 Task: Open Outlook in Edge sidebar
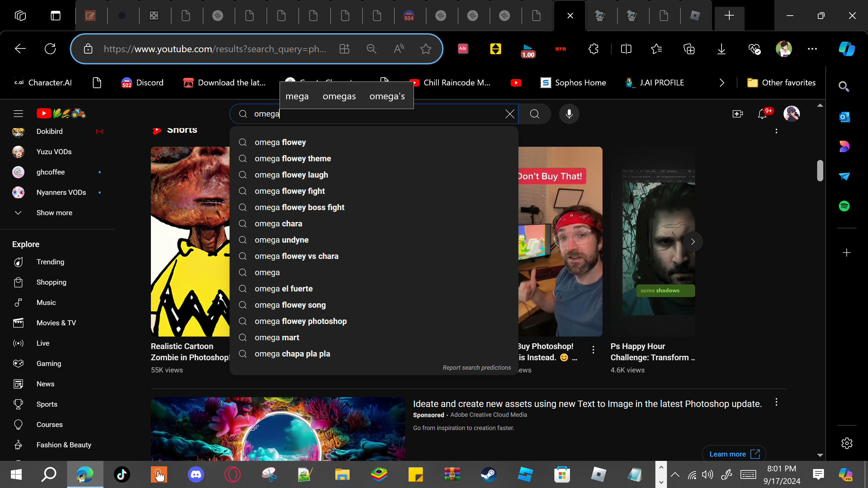[844, 117]
